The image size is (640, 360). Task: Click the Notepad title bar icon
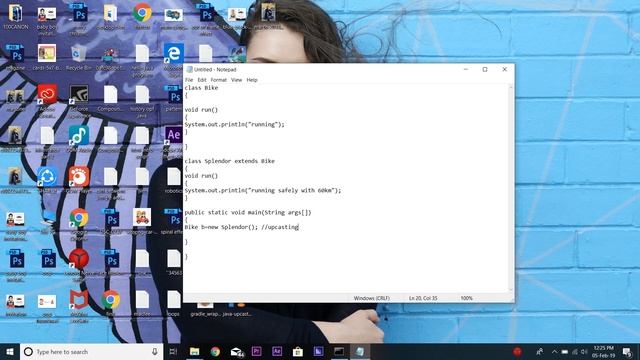(x=189, y=69)
